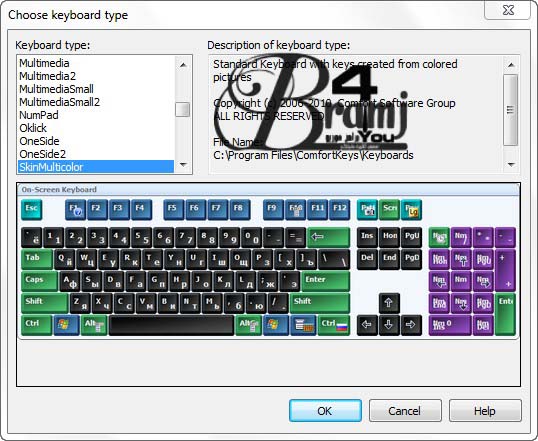Click the F10 key with menu icon

tap(295, 209)
